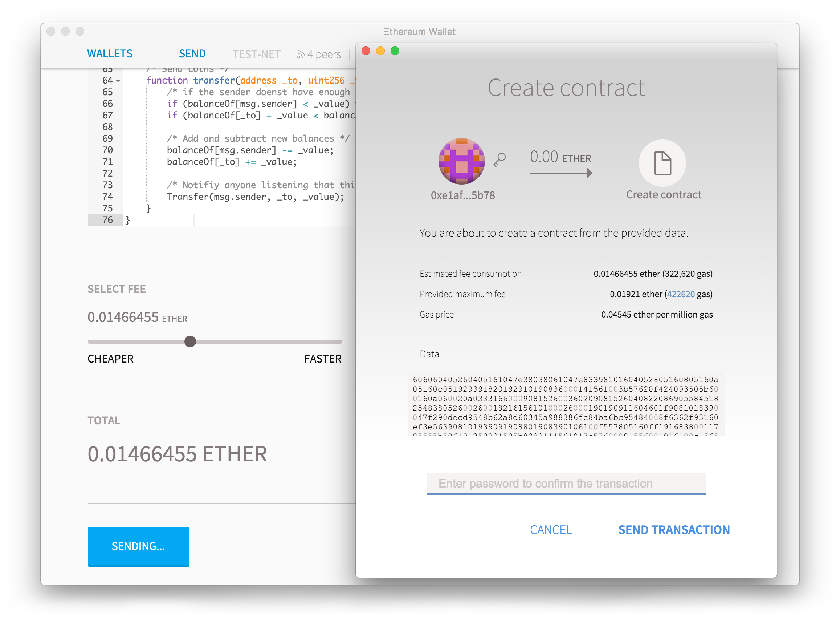The image size is (840, 643).
Task: Click SEND TRANSACTION button to confirm
Action: coord(673,529)
